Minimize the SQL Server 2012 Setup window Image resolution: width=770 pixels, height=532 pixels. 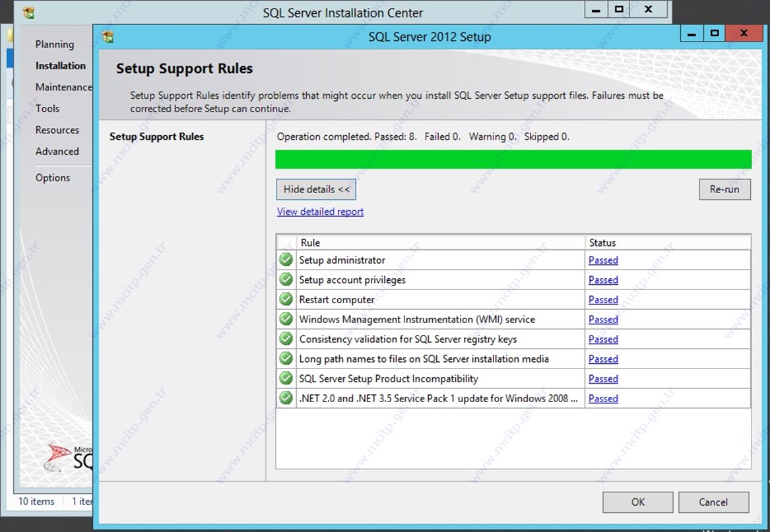coord(691,34)
